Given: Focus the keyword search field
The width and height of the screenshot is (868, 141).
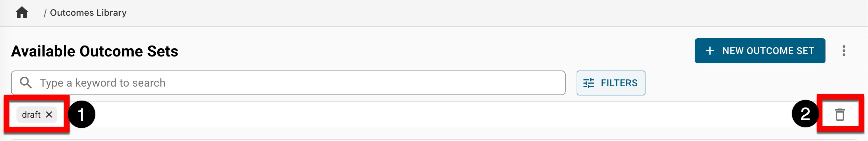Looking at the screenshot, I should [x=288, y=83].
